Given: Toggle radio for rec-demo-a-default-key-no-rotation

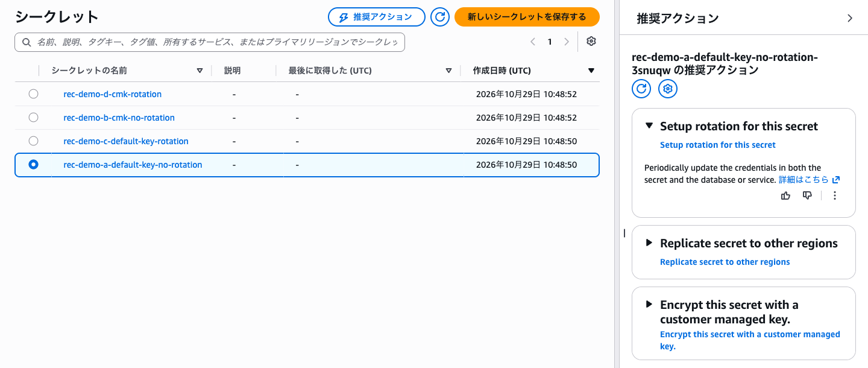Looking at the screenshot, I should coord(33,165).
